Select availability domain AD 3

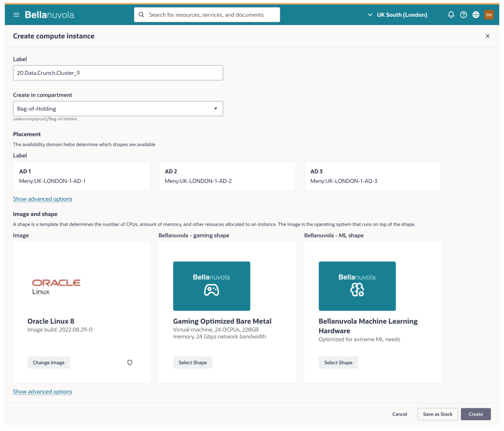(372, 176)
